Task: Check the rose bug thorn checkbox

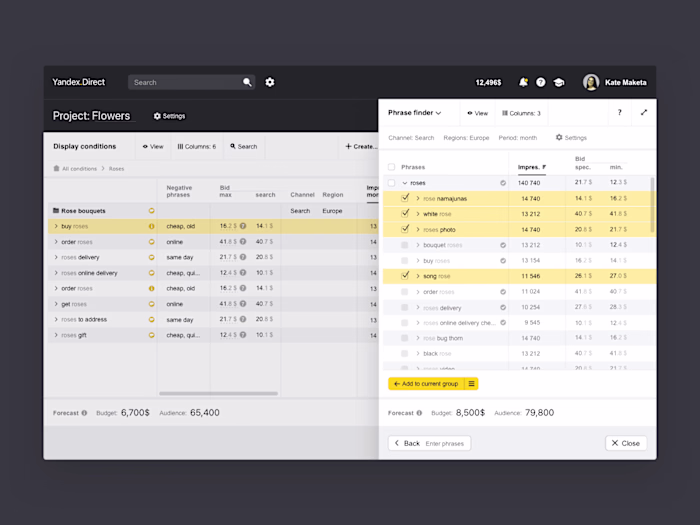Action: click(404, 338)
